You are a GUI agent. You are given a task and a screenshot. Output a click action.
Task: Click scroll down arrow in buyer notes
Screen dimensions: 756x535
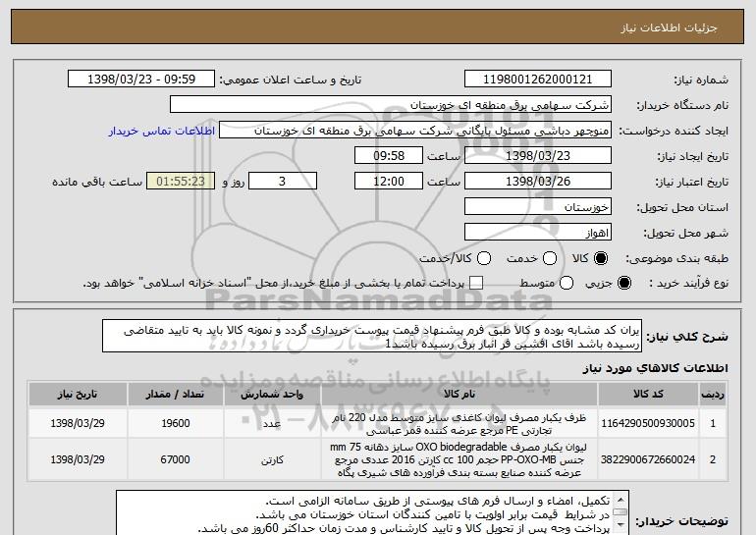pos(621,524)
